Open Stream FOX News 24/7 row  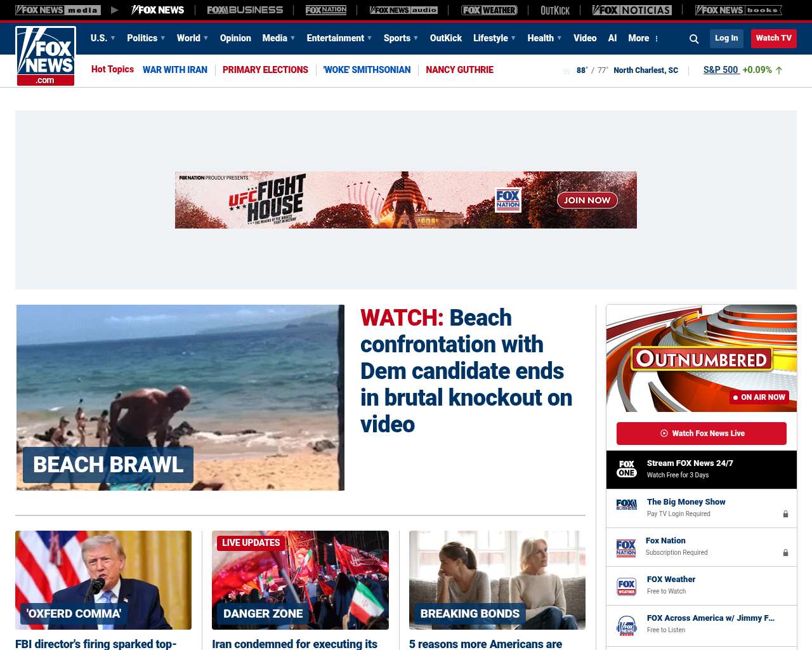point(702,470)
